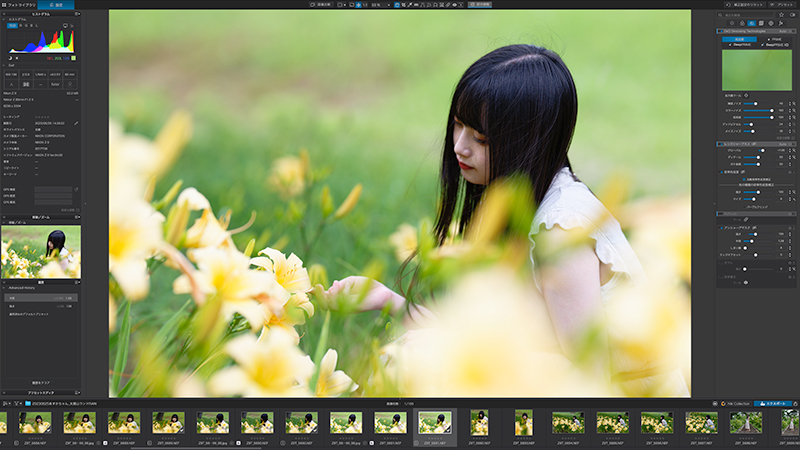This screenshot has width=800, height=450.
Task: Click the correction search field
Action: (746, 15)
